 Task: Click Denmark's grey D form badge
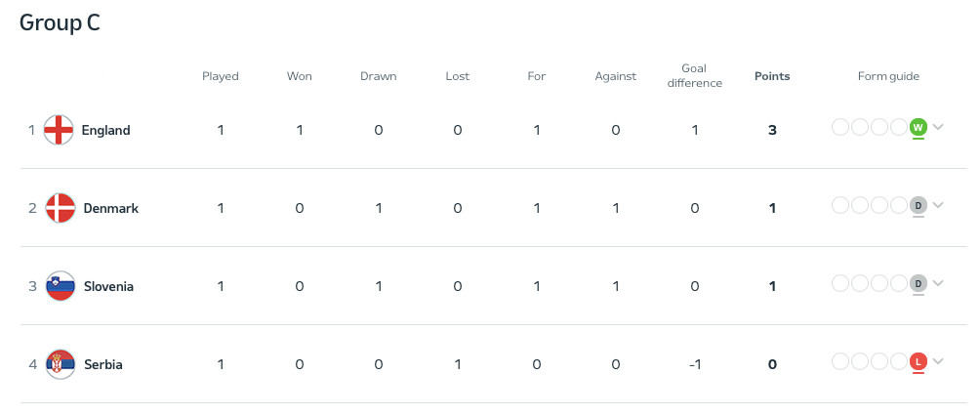point(918,205)
